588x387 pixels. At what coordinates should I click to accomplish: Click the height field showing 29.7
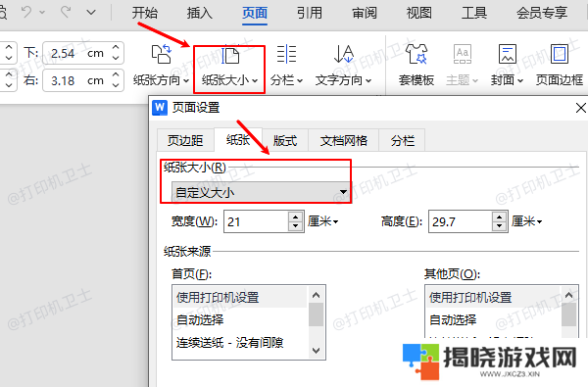[x=461, y=221]
